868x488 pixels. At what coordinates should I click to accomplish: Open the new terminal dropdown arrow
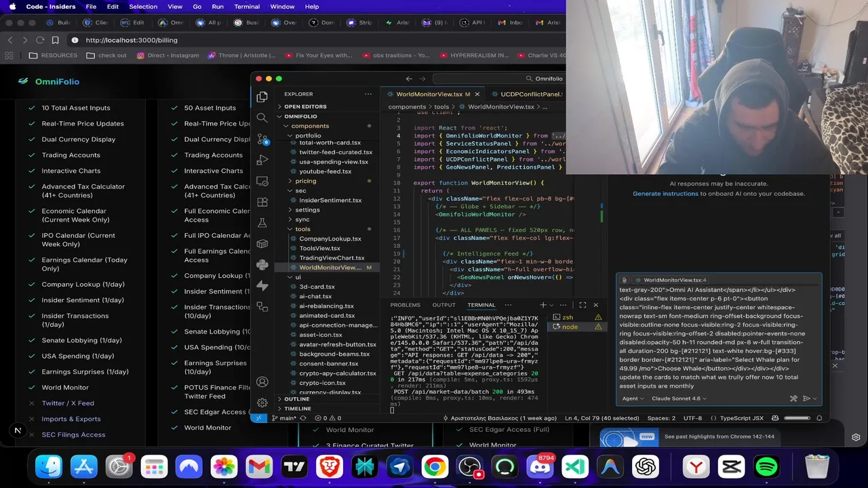coord(552,305)
